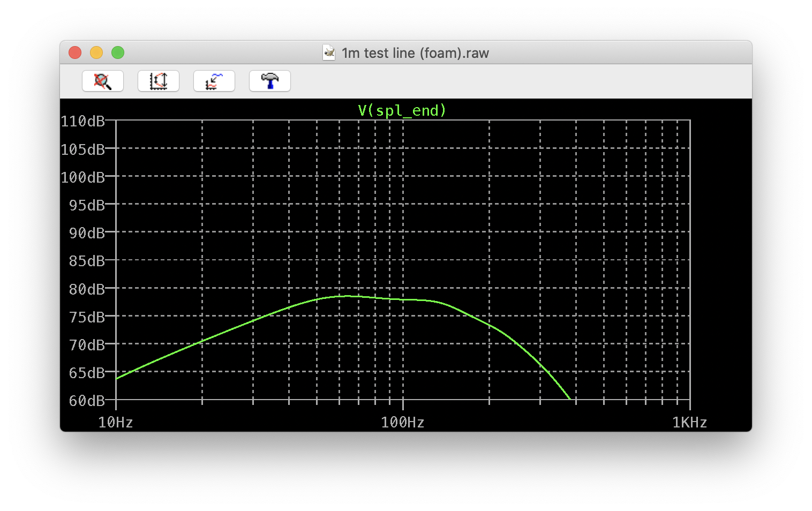Click the 60dB vertical axis label
The image size is (812, 511).
(87, 401)
